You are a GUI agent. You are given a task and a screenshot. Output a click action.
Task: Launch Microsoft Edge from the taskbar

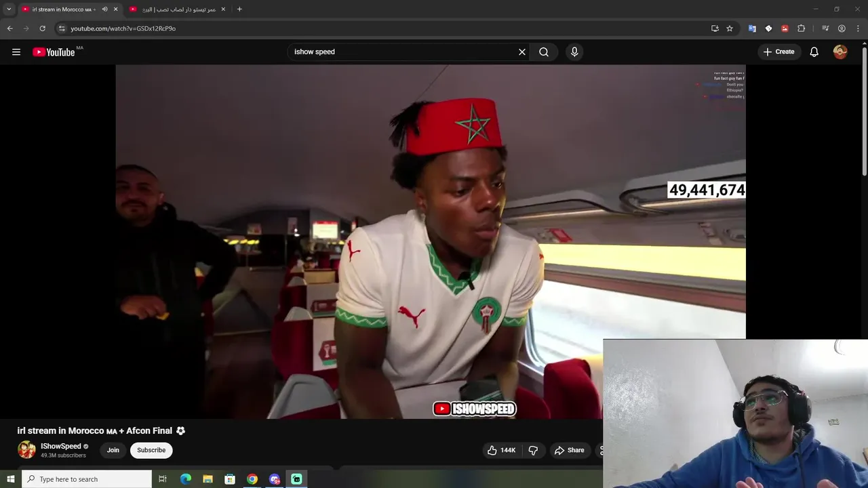[x=185, y=479]
